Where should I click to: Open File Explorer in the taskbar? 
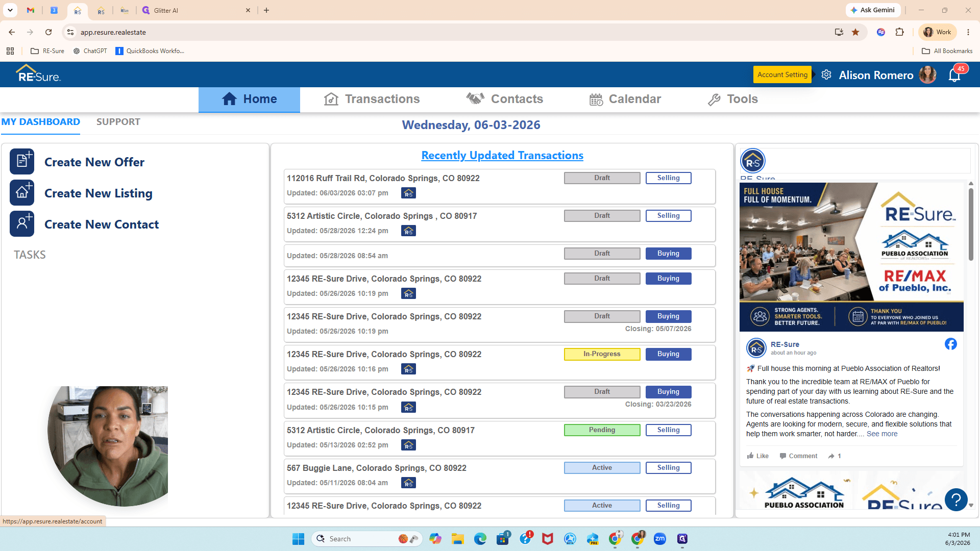click(x=457, y=539)
